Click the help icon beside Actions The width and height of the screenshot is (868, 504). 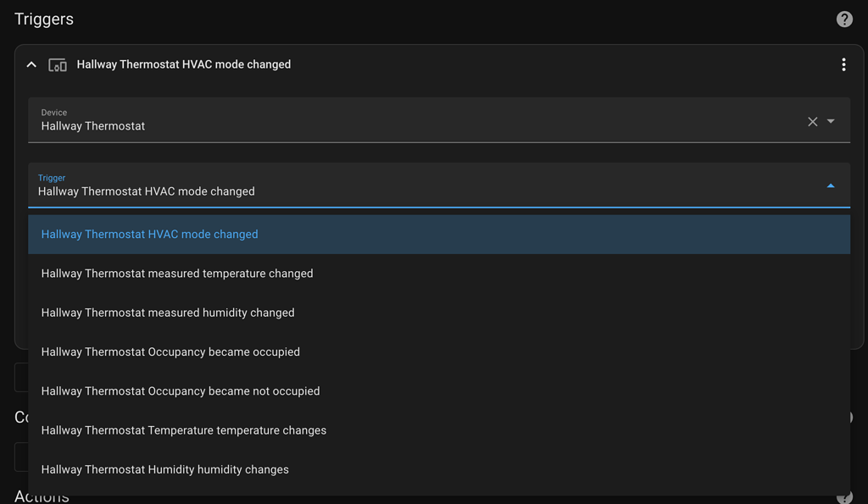tap(844, 497)
